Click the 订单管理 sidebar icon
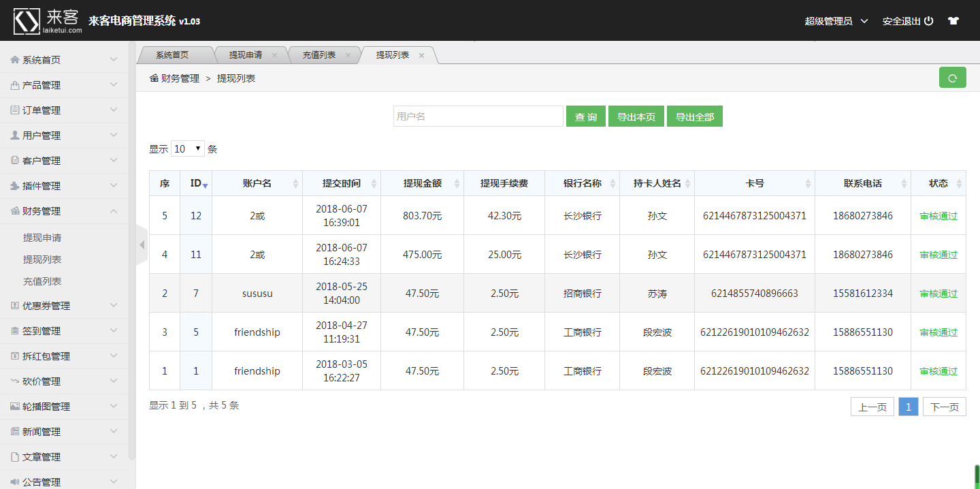 [x=15, y=110]
